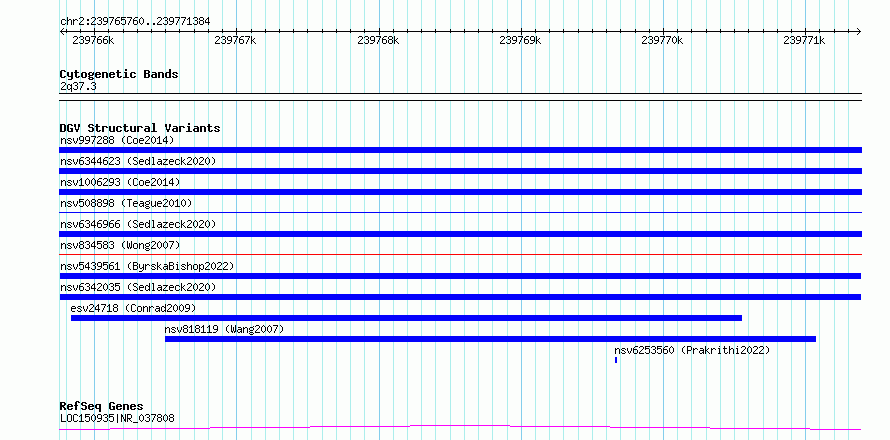Screen dimensions: 890x440
Task: Click the 239771k ruler label
Action: click(804, 41)
